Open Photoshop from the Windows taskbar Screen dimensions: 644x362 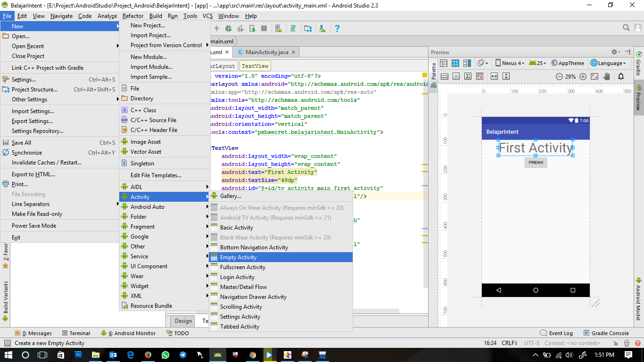(79, 354)
